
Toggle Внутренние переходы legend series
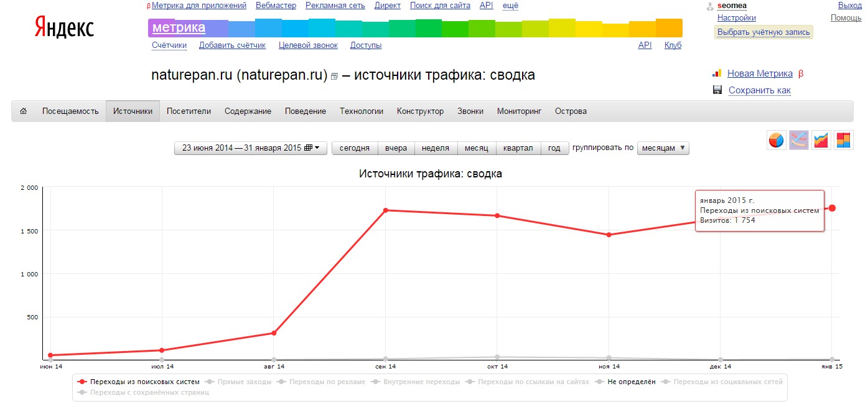click(x=415, y=382)
